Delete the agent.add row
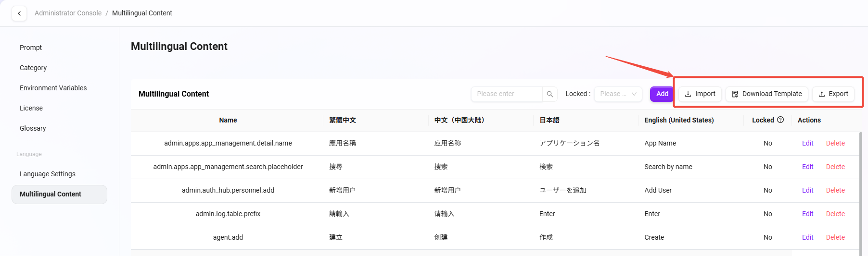Image resolution: width=868 pixels, height=256 pixels. (835, 237)
